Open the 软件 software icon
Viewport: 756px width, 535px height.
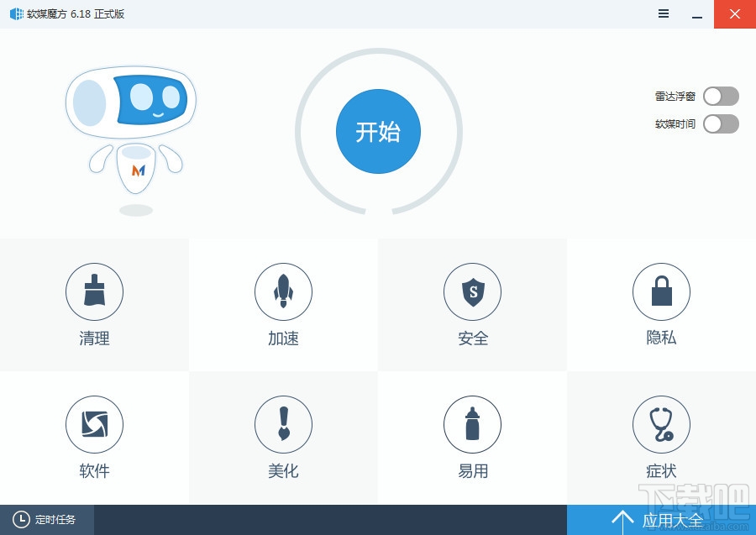click(94, 425)
